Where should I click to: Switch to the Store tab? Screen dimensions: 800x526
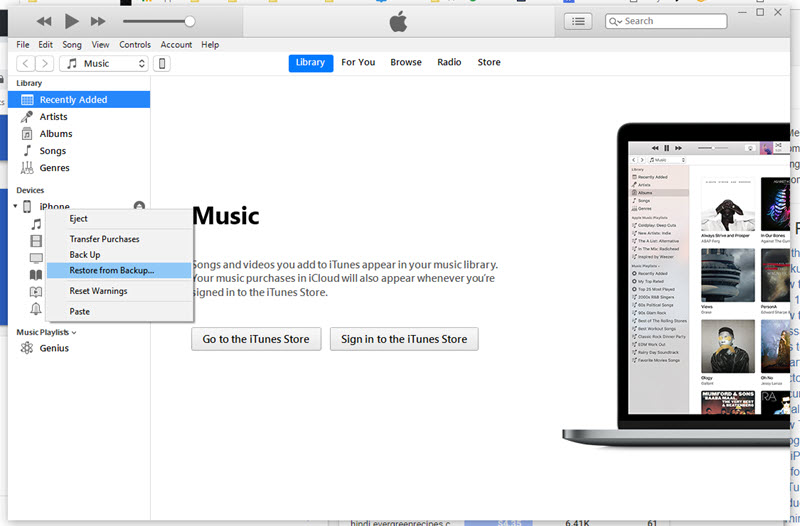[x=489, y=62]
